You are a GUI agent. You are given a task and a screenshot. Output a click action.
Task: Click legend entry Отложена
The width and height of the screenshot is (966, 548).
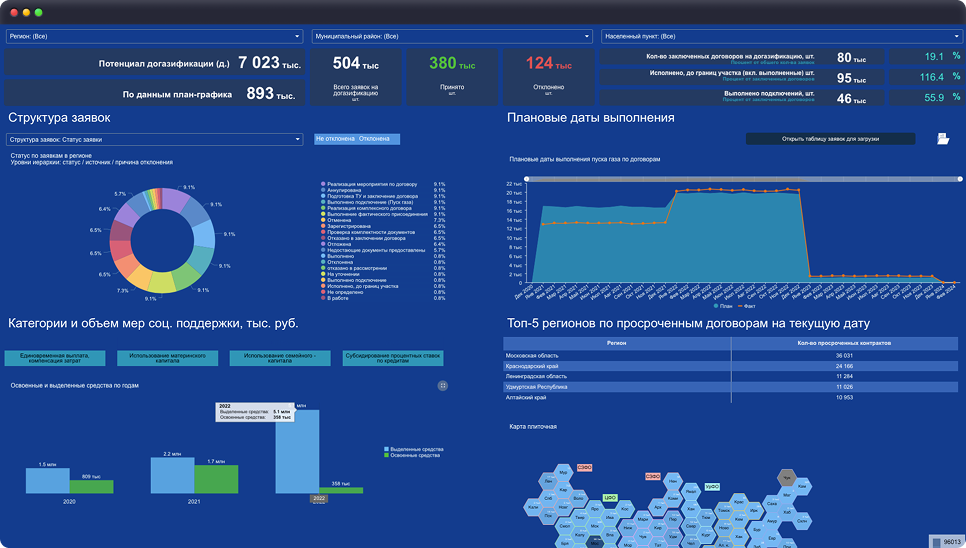(x=336, y=244)
